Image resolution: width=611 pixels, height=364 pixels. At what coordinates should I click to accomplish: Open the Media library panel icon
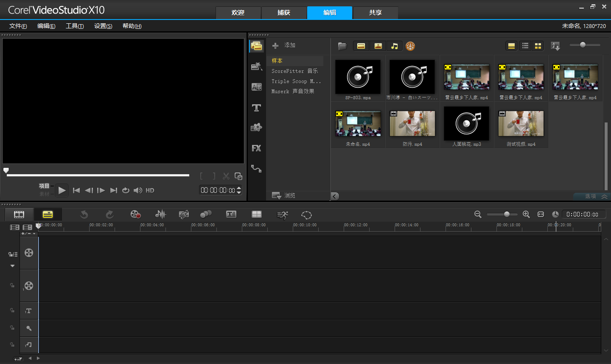click(x=256, y=46)
